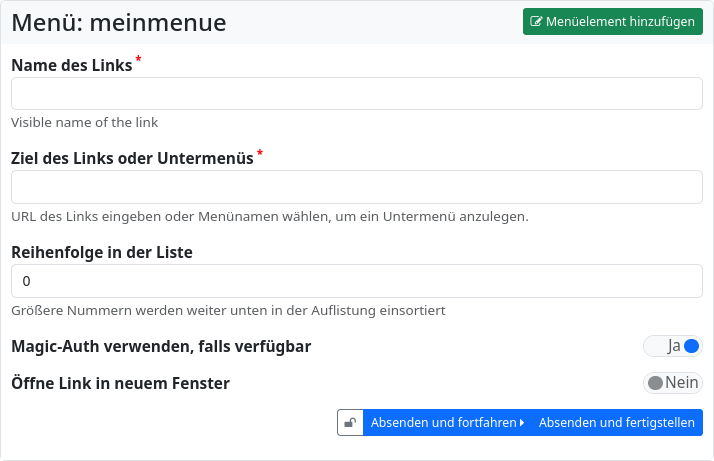
Task: Click the Name des Links label
Action: click(x=71, y=66)
